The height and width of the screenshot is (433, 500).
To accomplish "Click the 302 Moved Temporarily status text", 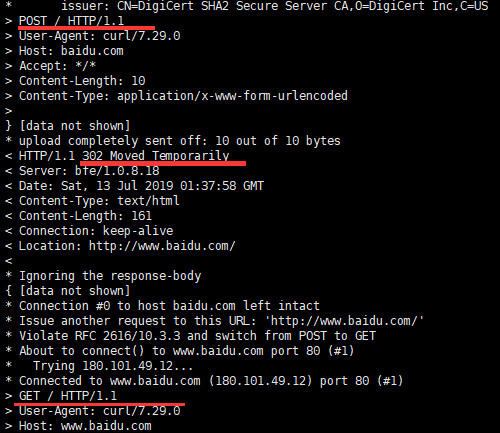I will (156, 156).
